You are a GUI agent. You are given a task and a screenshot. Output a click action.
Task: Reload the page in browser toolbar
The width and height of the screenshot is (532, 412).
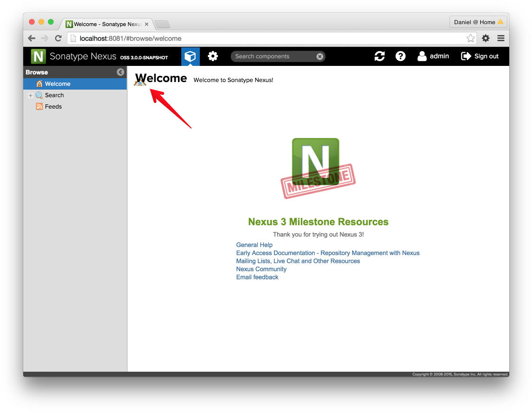click(x=58, y=38)
